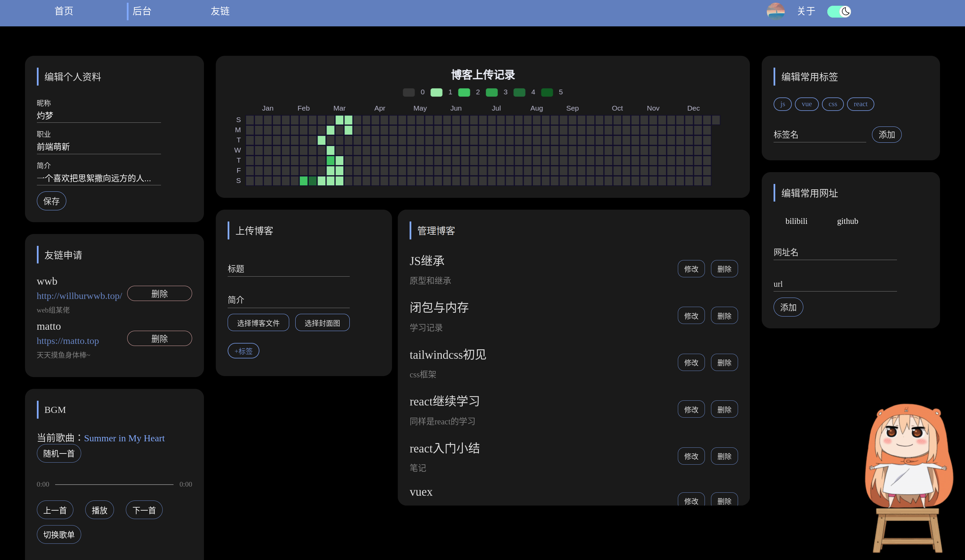
Task: Open wwb's link http://willburwwb.top/
Action: (x=79, y=296)
